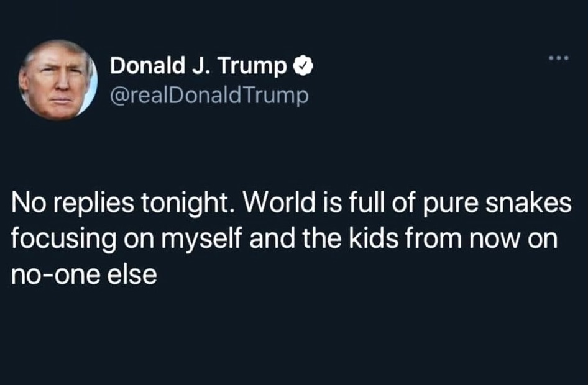Screen dimensions: 588x385
Task: Open the profile avatar photo
Action: 57,79
